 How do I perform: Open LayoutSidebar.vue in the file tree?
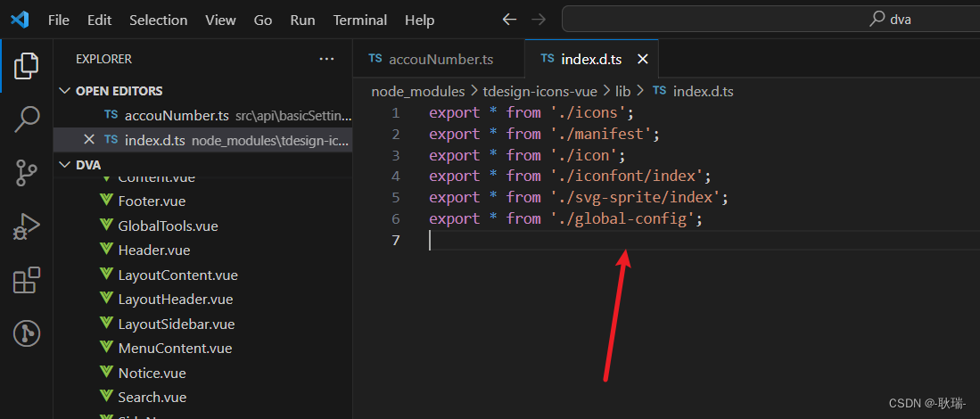tap(177, 325)
